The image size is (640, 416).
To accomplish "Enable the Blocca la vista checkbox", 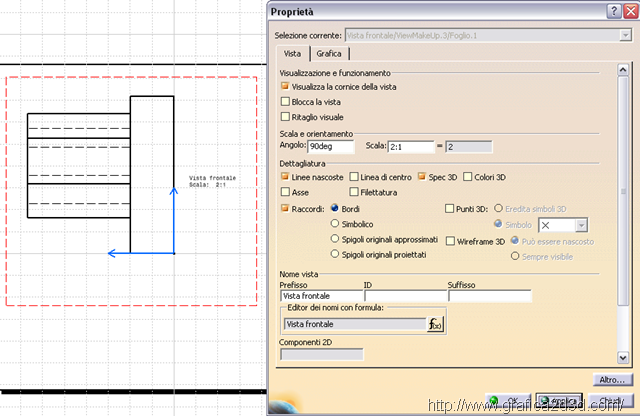I will pyautogui.click(x=286, y=102).
